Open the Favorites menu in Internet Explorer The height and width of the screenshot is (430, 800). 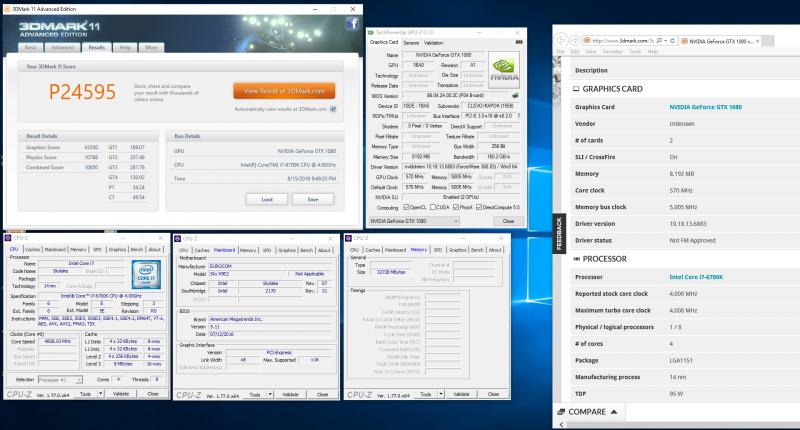click(x=612, y=52)
